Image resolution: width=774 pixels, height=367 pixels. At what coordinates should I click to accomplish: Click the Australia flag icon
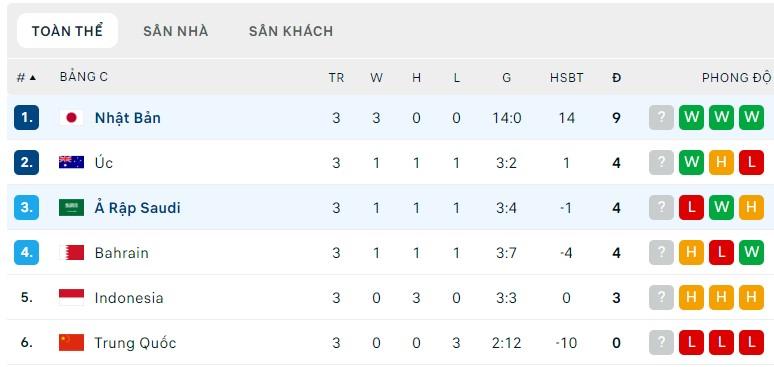pos(72,163)
